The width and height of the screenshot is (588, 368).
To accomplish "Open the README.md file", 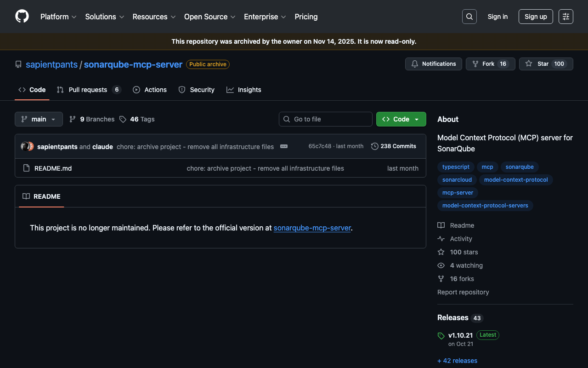I will point(53,168).
